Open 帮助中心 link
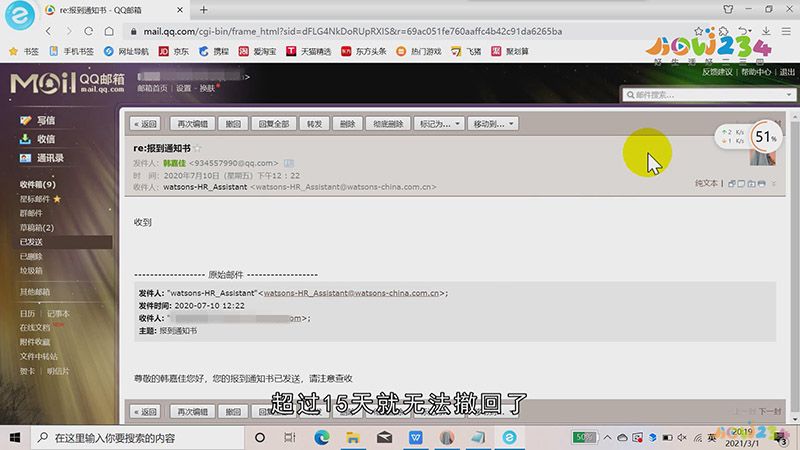Screen dimensions: 800x450 coord(756,72)
